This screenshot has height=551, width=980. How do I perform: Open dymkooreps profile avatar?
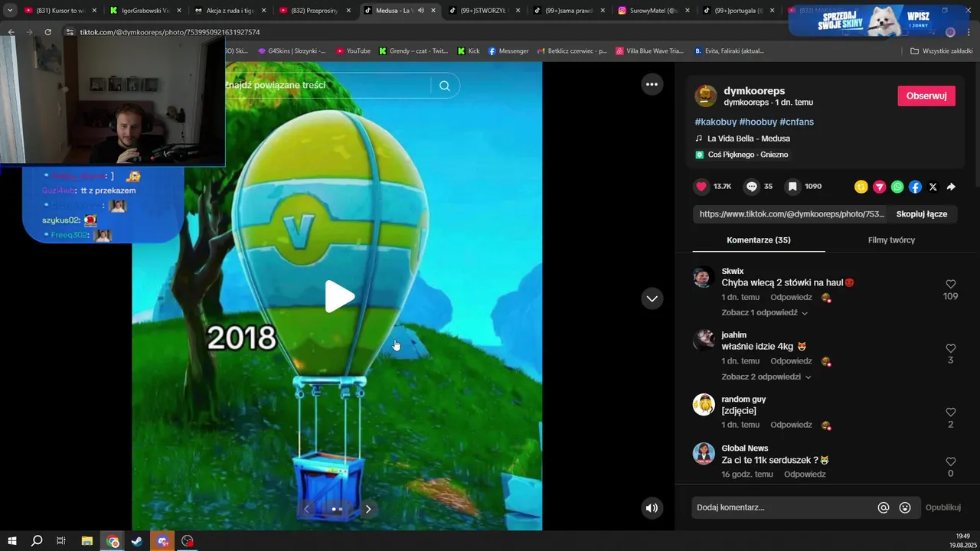pos(705,96)
